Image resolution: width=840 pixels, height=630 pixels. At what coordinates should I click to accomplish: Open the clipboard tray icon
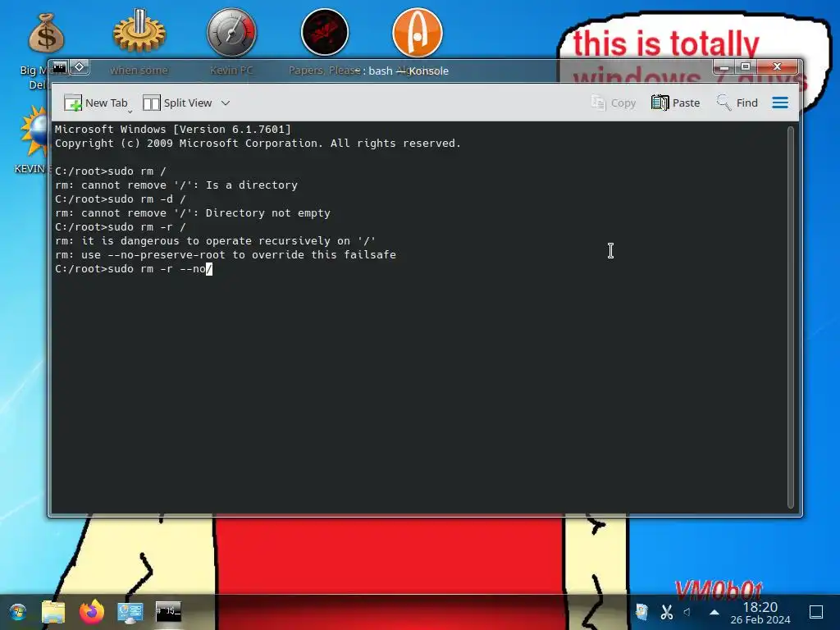coord(641,612)
